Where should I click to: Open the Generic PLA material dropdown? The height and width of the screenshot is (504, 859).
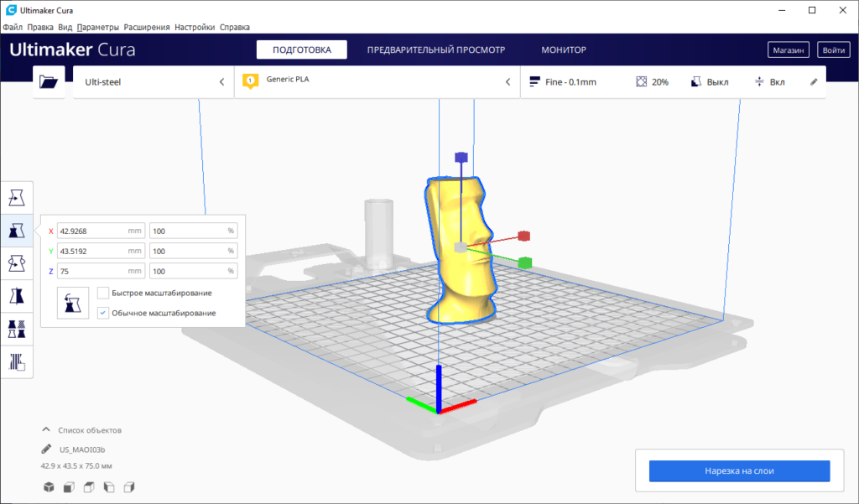pyautogui.click(x=377, y=82)
